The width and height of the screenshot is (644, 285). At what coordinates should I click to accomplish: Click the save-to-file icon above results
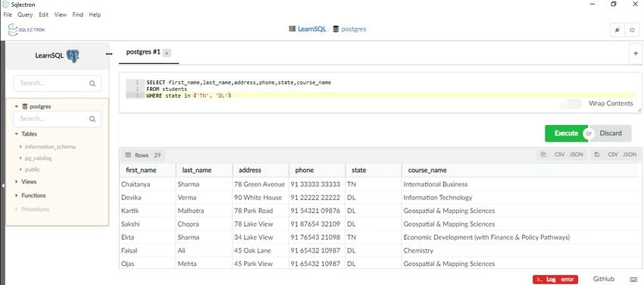(597, 155)
